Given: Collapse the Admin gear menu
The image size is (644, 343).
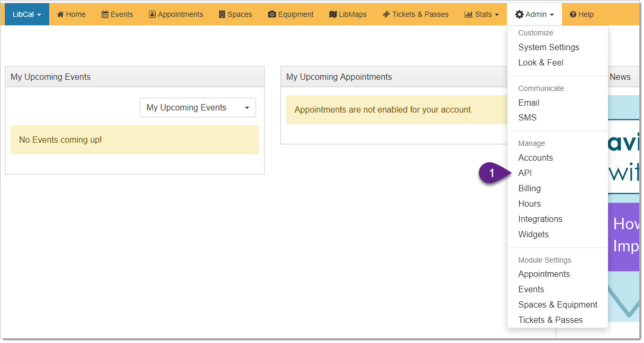Looking at the screenshot, I should pos(534,14).
